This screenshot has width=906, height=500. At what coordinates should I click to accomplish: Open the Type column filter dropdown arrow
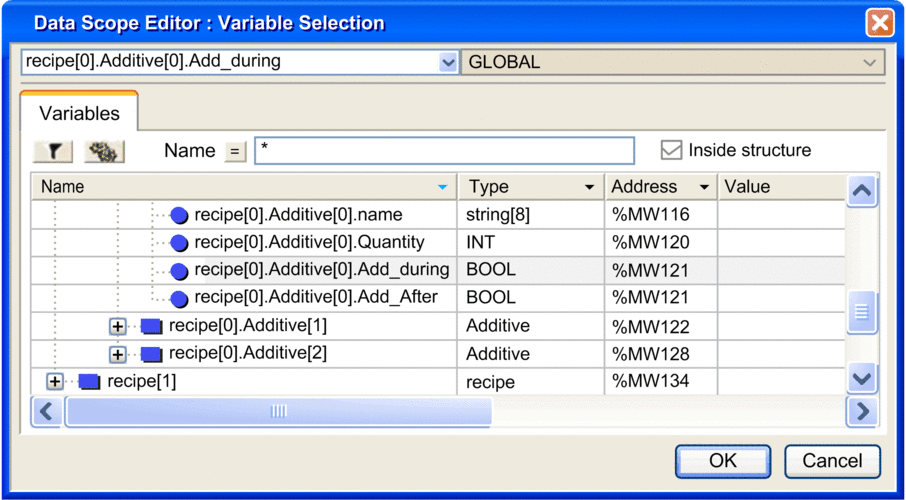pos(589,187)
